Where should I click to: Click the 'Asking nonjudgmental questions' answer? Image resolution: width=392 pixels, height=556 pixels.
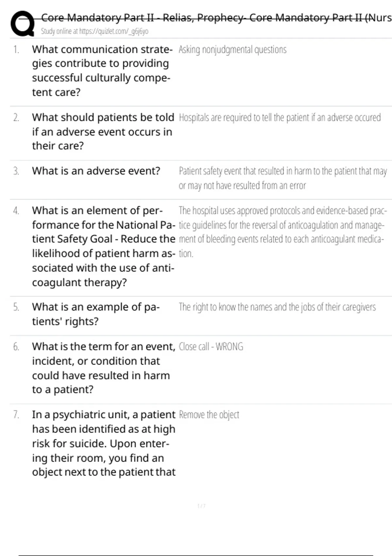tap(232, 50)
